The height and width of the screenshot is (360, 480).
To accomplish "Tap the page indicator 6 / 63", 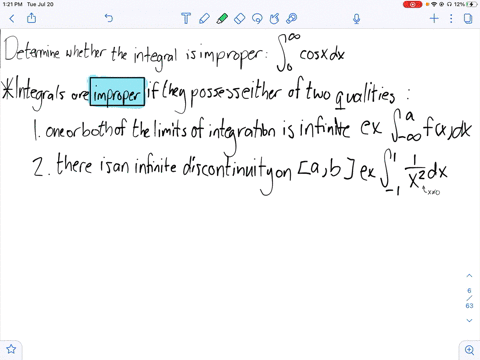I will tap(469, 298).
